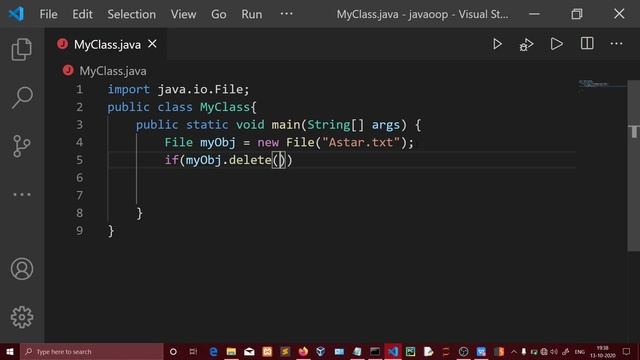This screenshot has width=640, height=360.
Task: Open Firefox from taskbar
Action: 303,351
